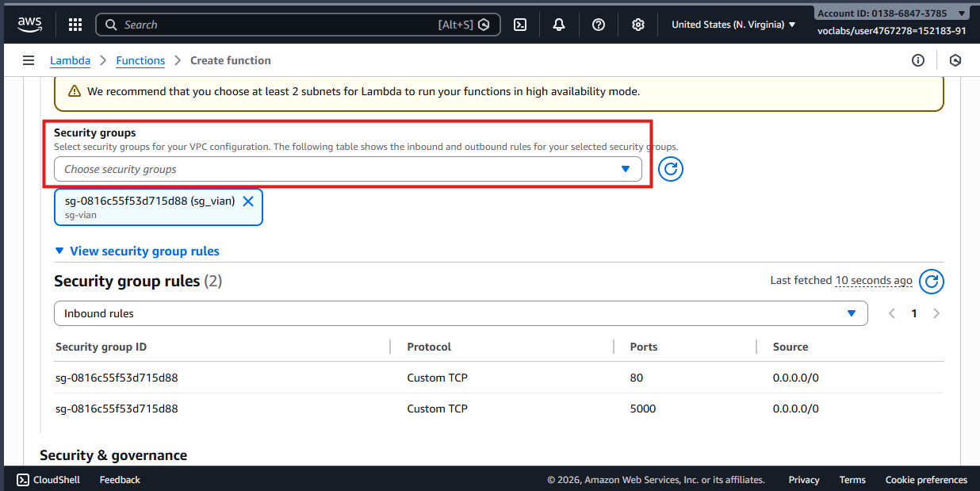This screenshot has height=491, width=980.
Task: Open the hamburger navigation menu
Action: (x=29, y=60)
